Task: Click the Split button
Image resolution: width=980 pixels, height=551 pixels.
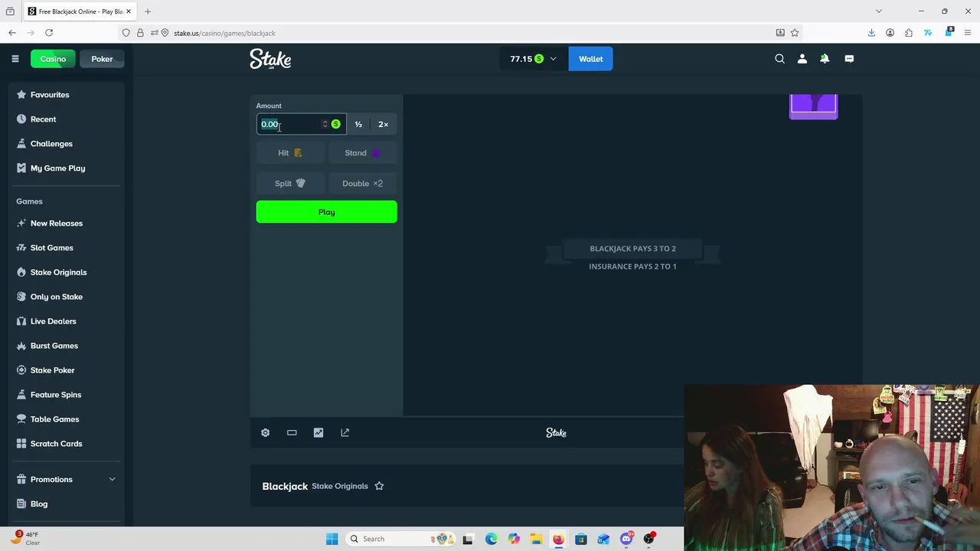Action: pos(290,184)
